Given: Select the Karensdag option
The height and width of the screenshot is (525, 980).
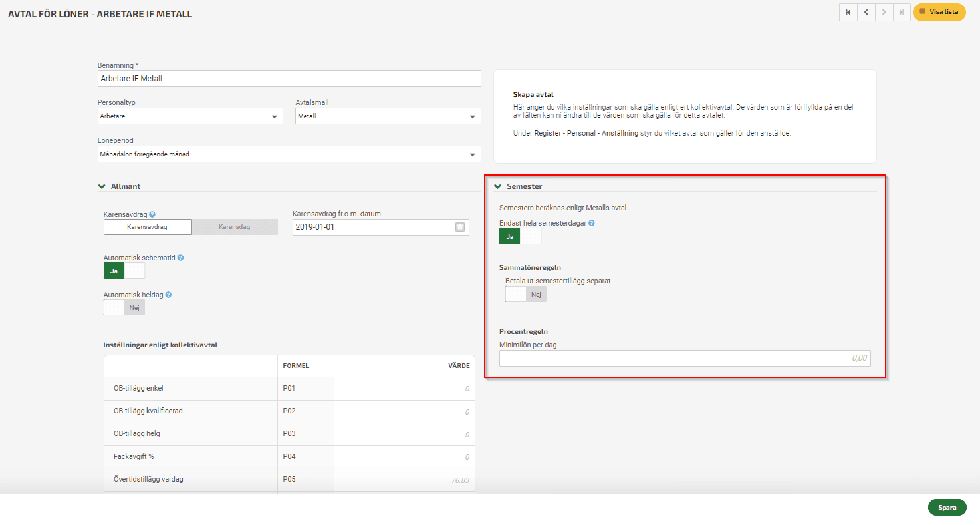Looking at the screenshot, I should (235, 227).
